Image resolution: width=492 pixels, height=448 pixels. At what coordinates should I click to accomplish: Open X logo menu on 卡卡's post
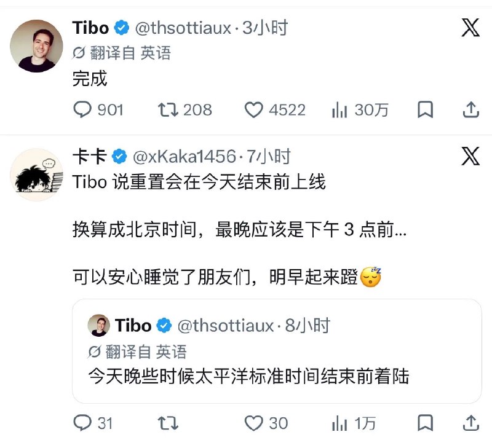click(x=470, y=156)
